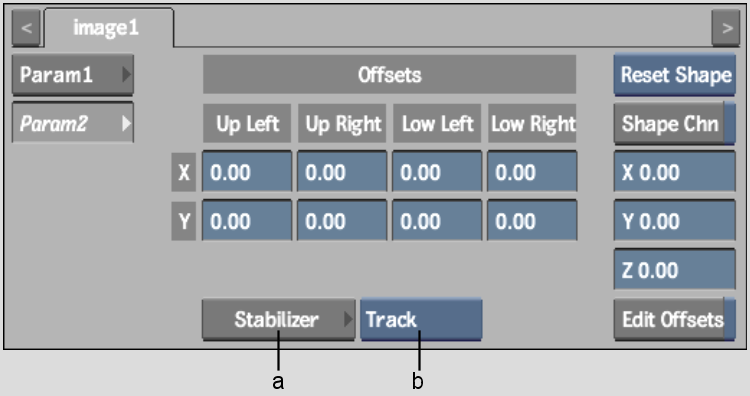Click the shape Y 0.00 field
Screen dimensions: 750x396
(x=674, y=220)
